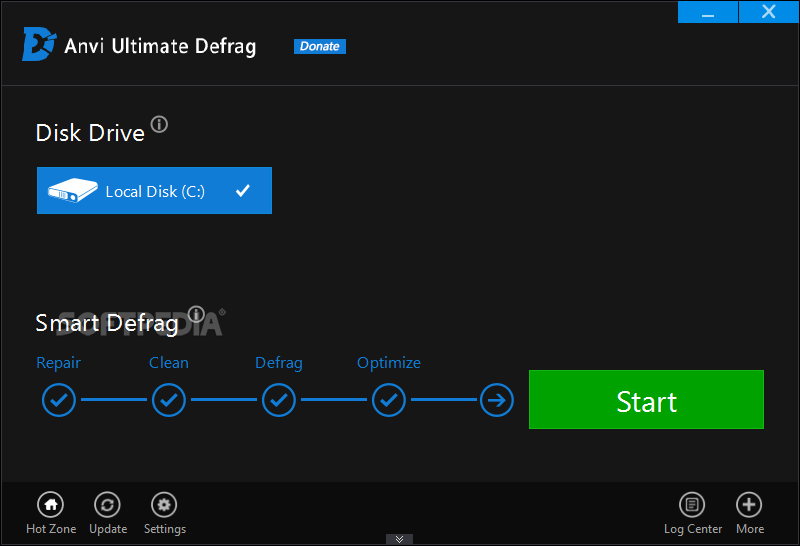This screenshot has width=800, height=546.
Task: Click the Defrag step label
Action: (x=279, y=363)
